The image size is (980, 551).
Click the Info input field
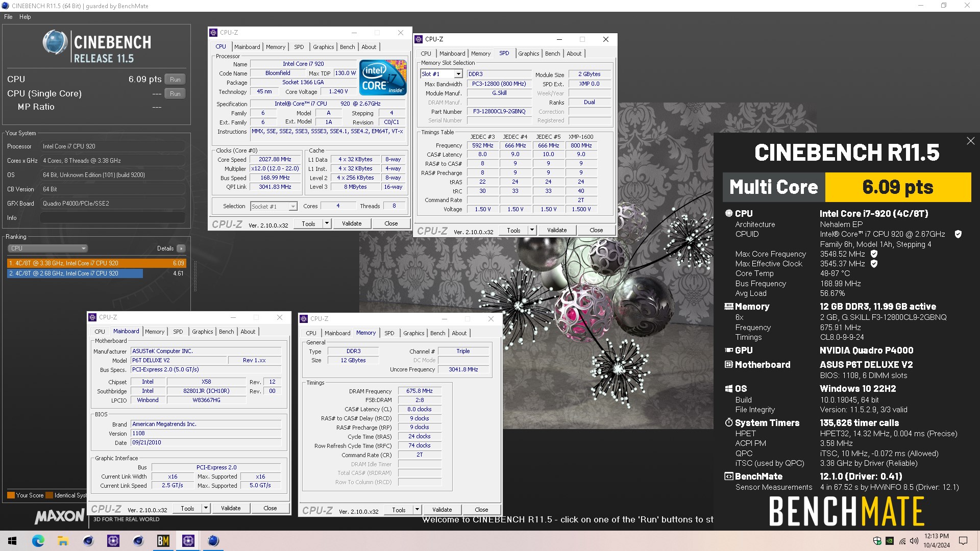pos(112,218)
